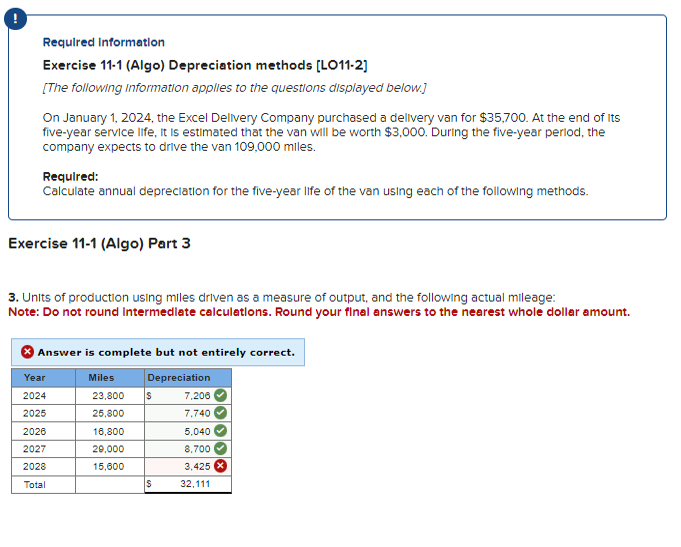Click the green checkmark next to 7,740
Image resolution: width=681 pixels, height=547 pixels.
[221, 413]
